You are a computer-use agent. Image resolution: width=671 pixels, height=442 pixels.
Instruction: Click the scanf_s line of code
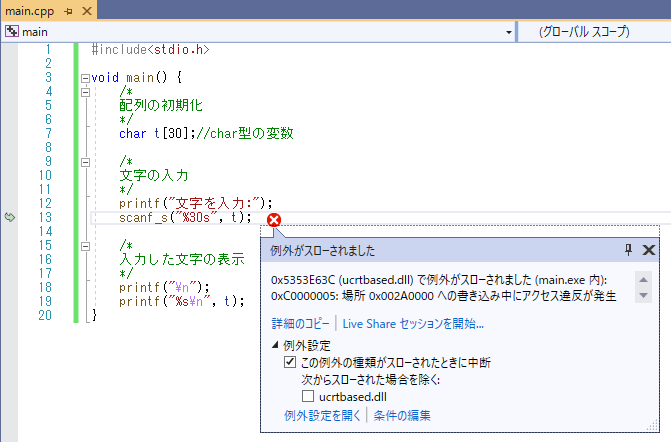[185, 217]
